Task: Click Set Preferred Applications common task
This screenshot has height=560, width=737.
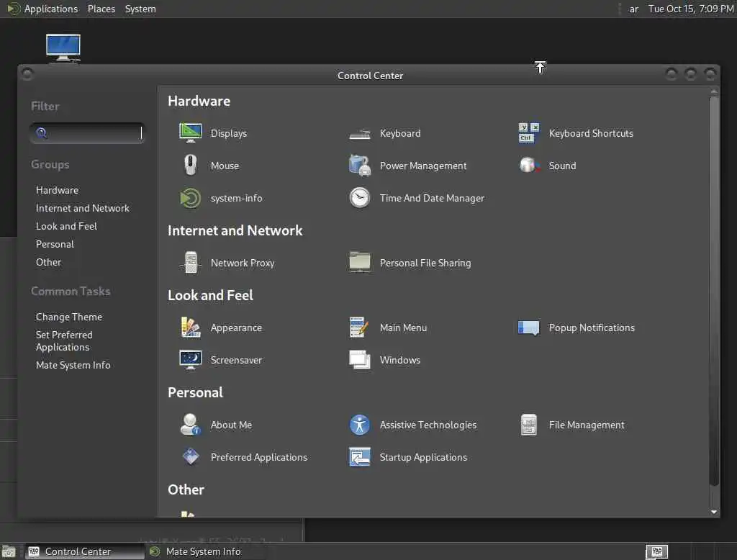Action: [64, 341]
